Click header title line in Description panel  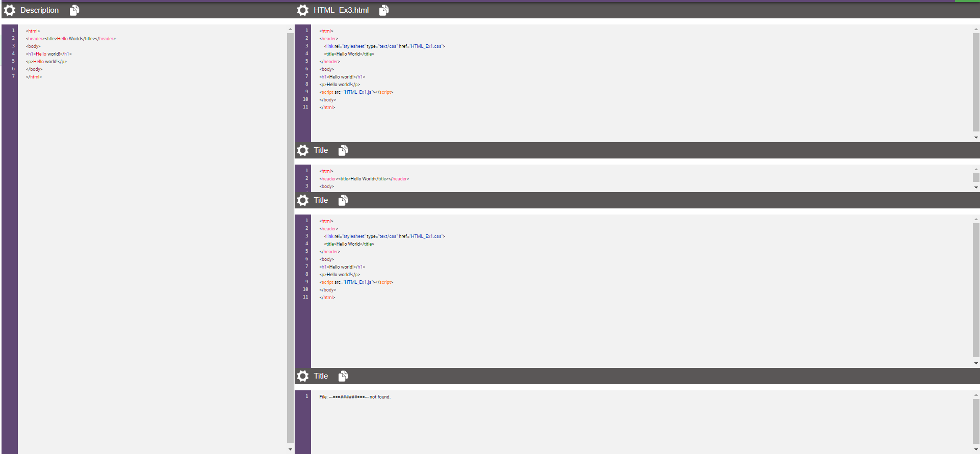click(x=71, y=39)
